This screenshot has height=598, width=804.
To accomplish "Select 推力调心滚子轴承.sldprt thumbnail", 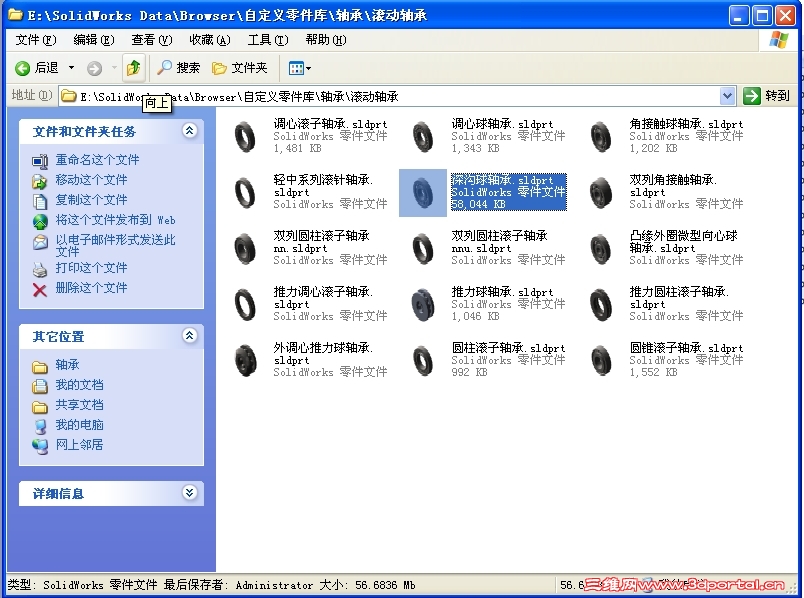I will tap(245, 305).
